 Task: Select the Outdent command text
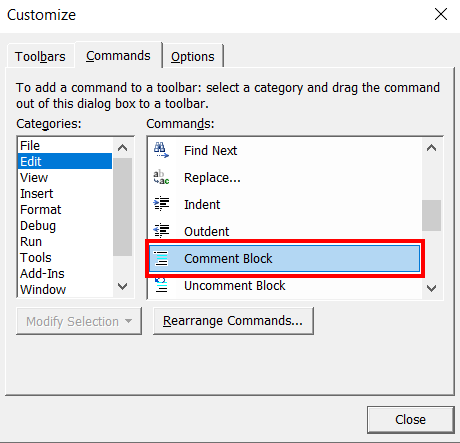coord(207,231)
